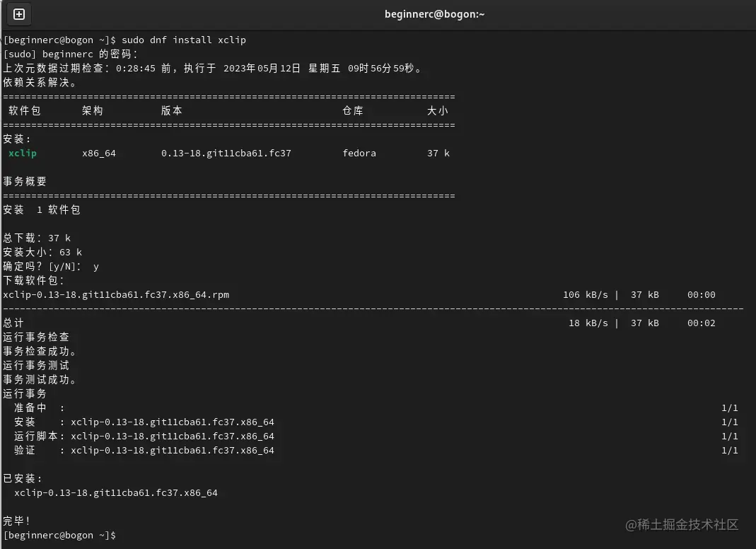
Task: Click the 运行事务测试 line
Action: click(x=36, y=366)
